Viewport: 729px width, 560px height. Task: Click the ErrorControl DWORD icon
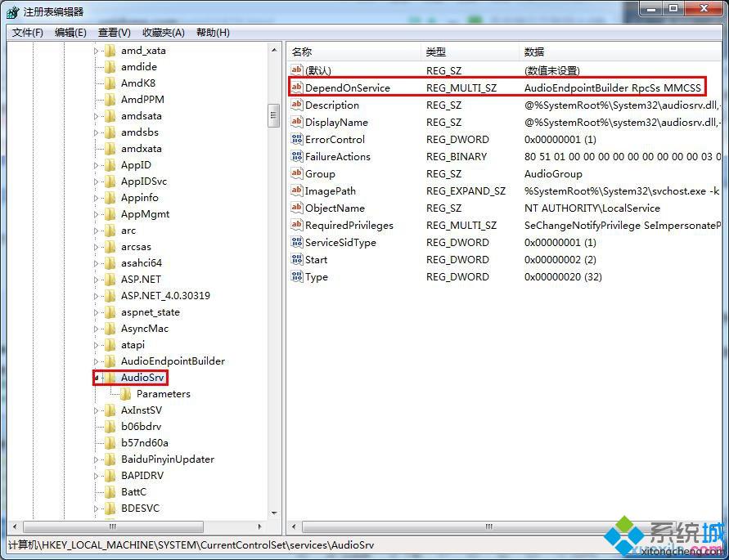pos(297,139)
